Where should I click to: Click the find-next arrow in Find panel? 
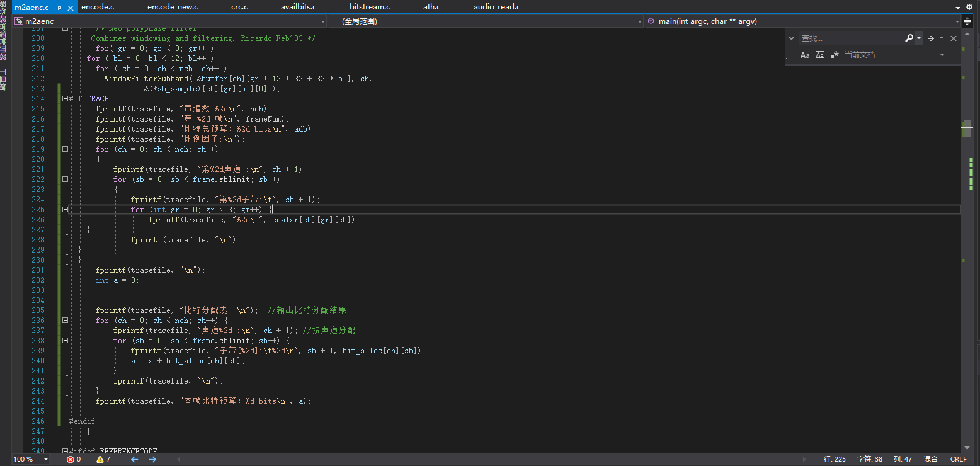pos(932,38)
